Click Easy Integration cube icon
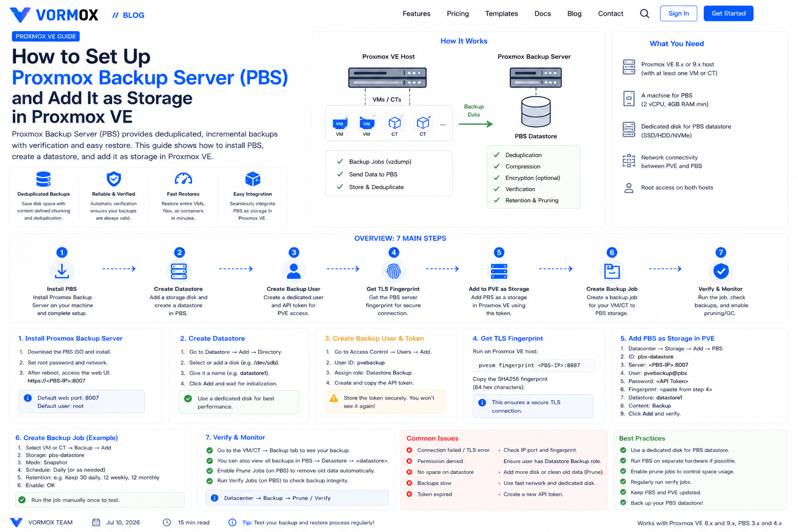Image resolution: width=798 pixels, height=532 pixels. pyautogui.click(x=252, y=179)
